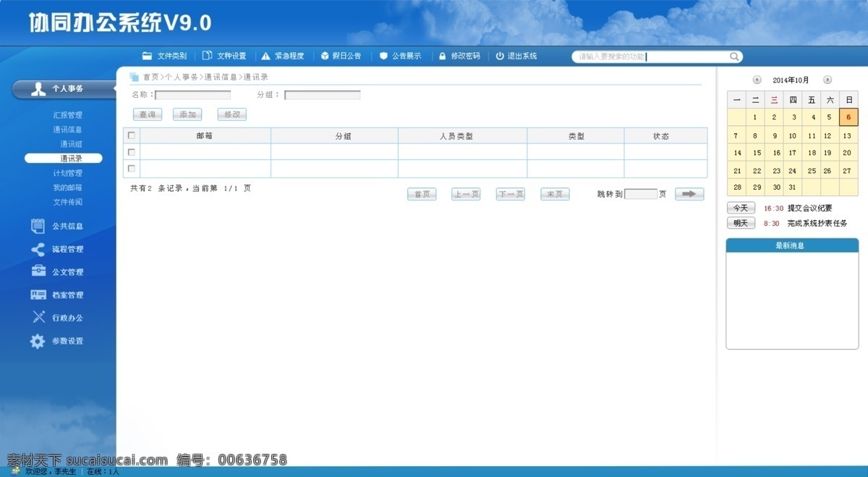The image size is (868, 477).
Task: Open the 文件类别 folder icon menu
Action: (164, 56)
